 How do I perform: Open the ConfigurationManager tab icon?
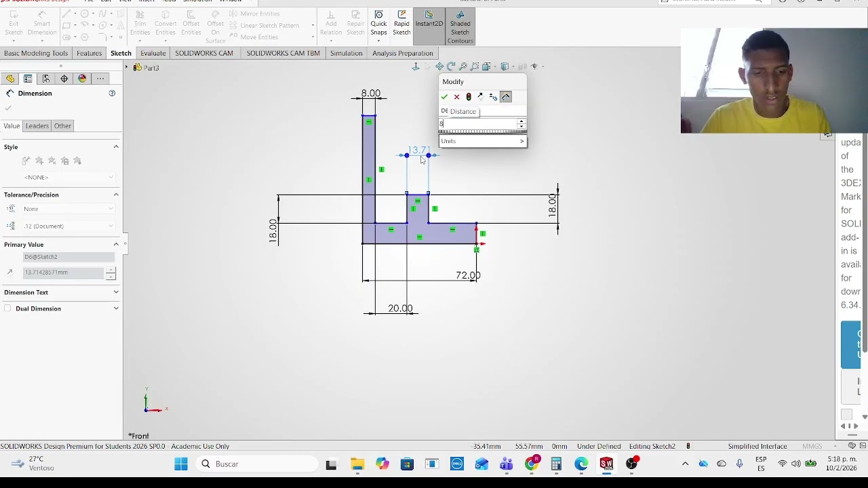(x=46, y=79)
